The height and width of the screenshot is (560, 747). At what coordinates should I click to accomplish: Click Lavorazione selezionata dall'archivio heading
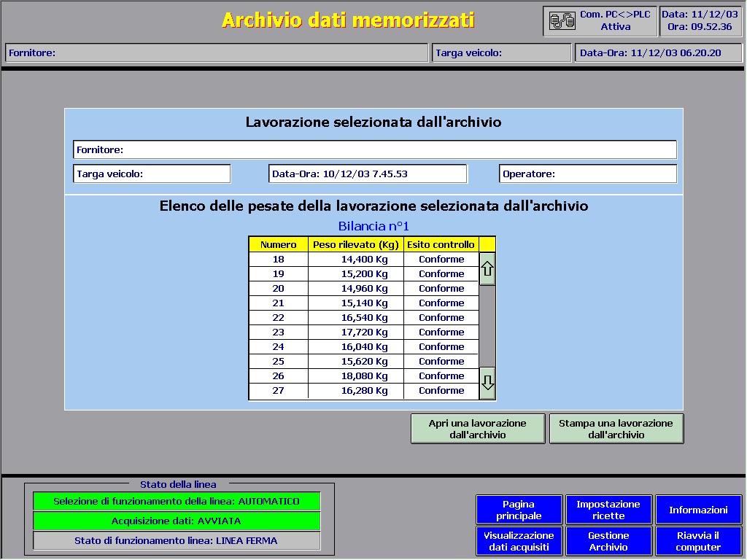point(373,122)
